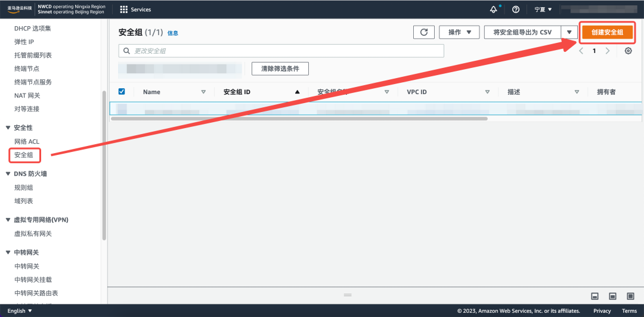Sort by VPC ID column arrow

pyautogui.click(x=488, y=92)
